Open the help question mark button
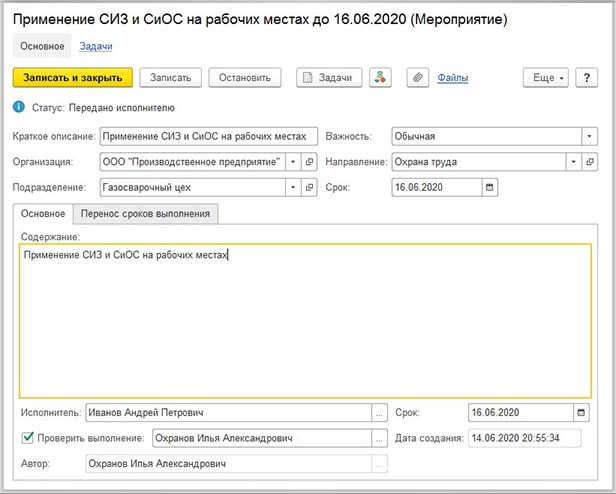 point(587,77)
